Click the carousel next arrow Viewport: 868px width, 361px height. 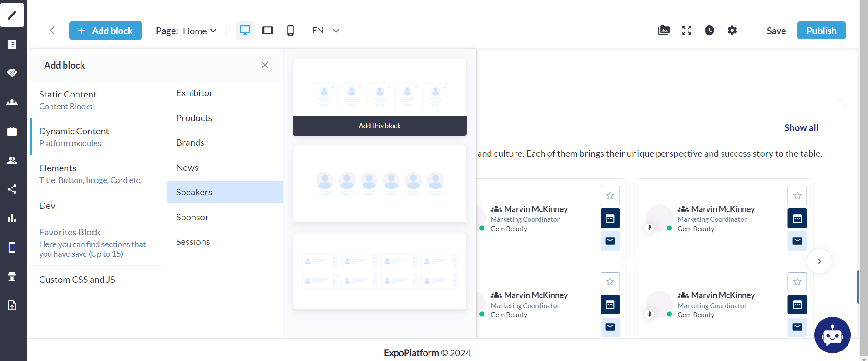pyautogui.click(x=819, y=261)
